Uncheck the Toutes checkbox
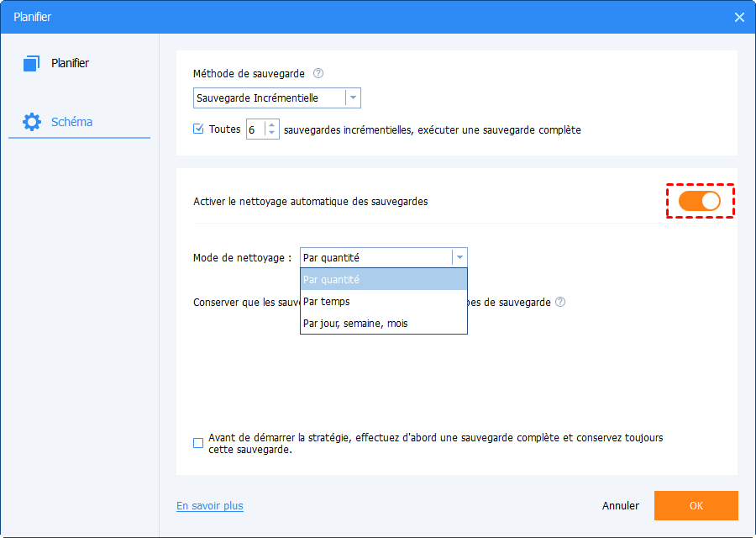The image size is (756, 538). (x=198, y=129)
